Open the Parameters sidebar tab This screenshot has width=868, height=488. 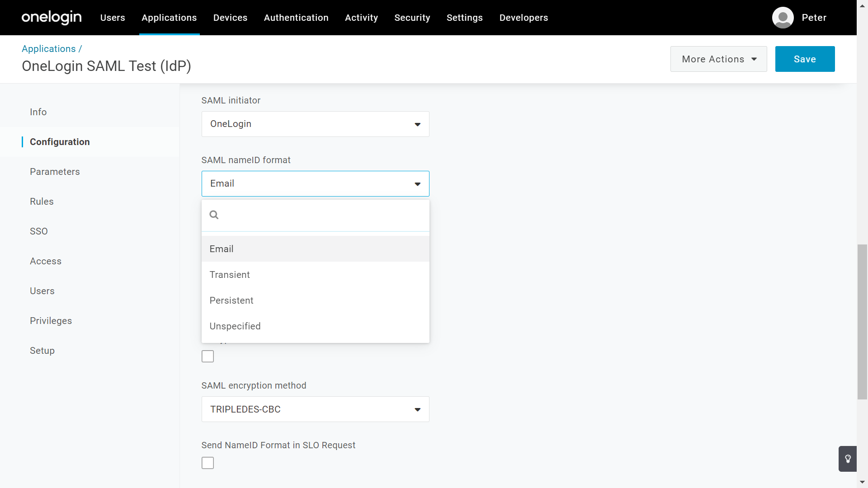click(x=55, y=172)
